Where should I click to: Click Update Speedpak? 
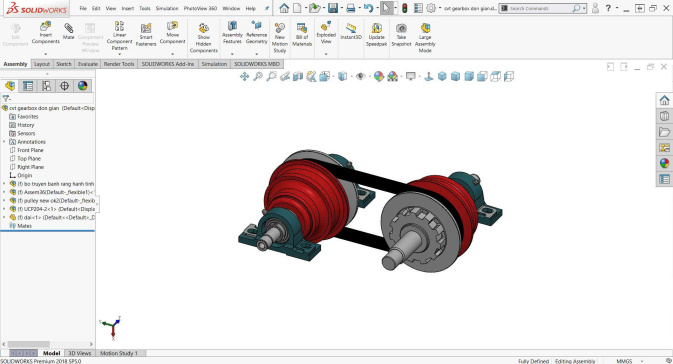coord(376,34)
